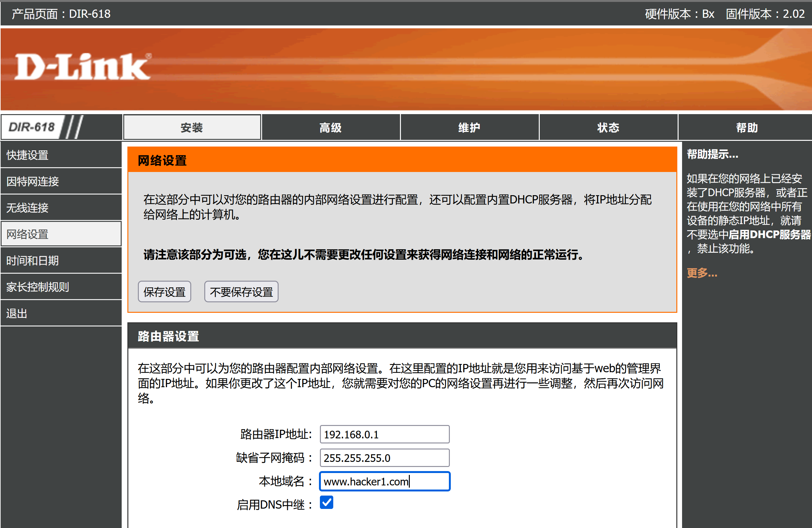
Task: Click the subnet mask input field
Action: coord(384,458)
